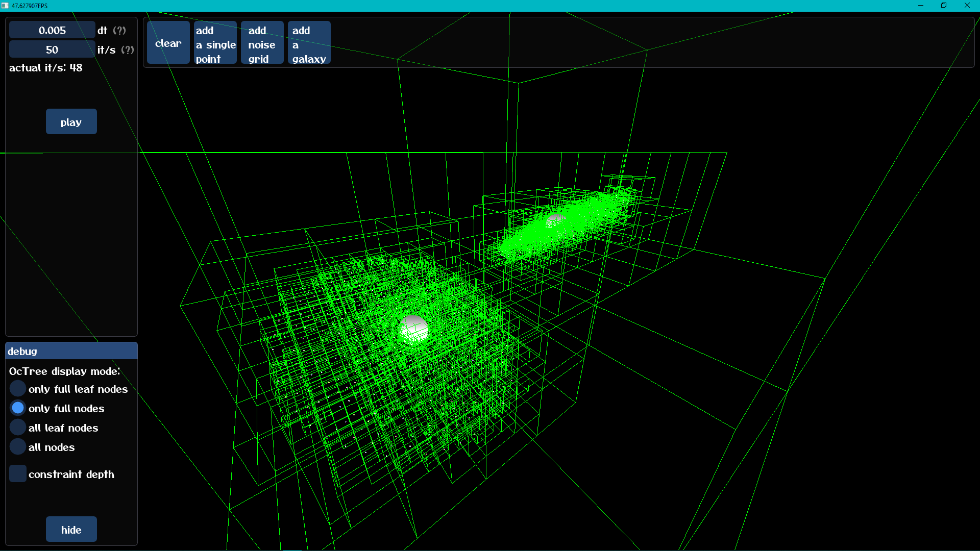Show help tooltip for dt
Image resolution: width=980 pixels, height=551 pixels.
click(x=119, y=31)
